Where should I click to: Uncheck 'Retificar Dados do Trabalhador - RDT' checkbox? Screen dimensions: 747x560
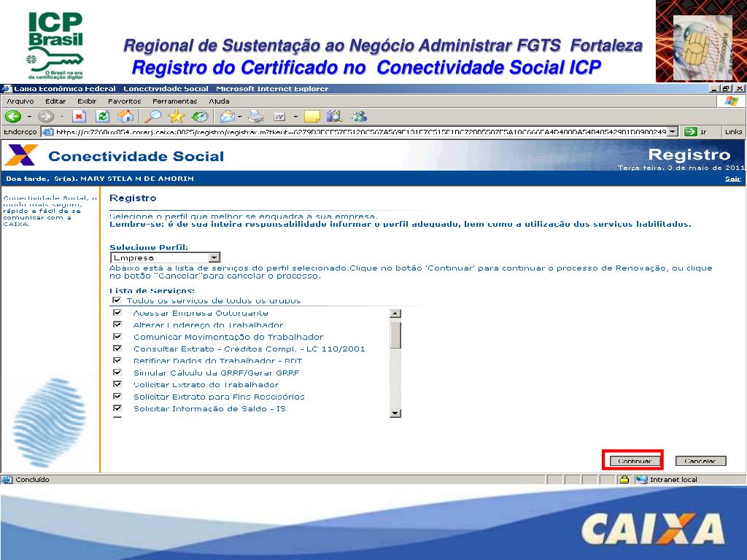[x=117, y=360]
